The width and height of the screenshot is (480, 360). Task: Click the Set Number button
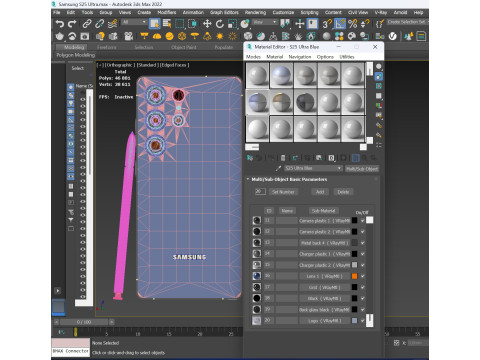pyautogui.click(x=283, y=192)
